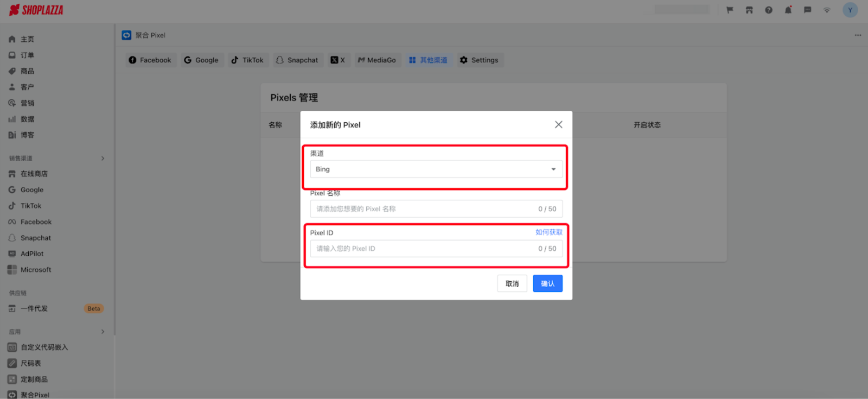Click the Pixel 名称 input field

pyautogui.click(x=436, y=209)
